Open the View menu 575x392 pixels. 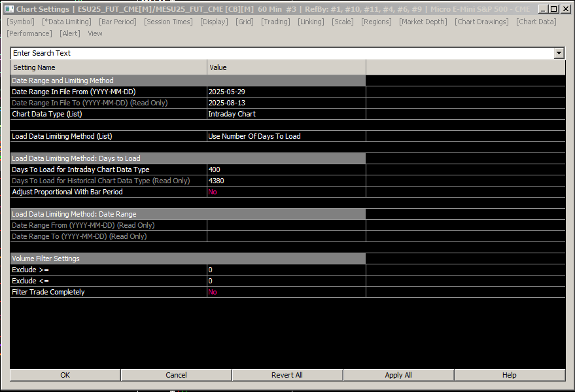[95, 33]
